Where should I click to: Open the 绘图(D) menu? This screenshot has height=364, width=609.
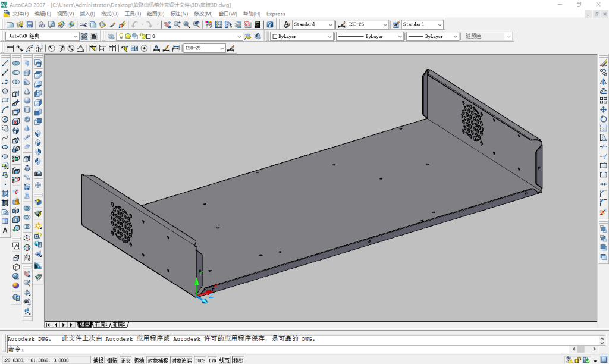click(x=155, y=14)
